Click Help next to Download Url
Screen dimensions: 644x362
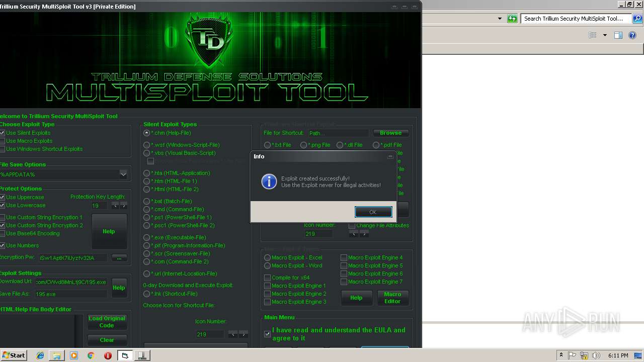coord(119,288)
